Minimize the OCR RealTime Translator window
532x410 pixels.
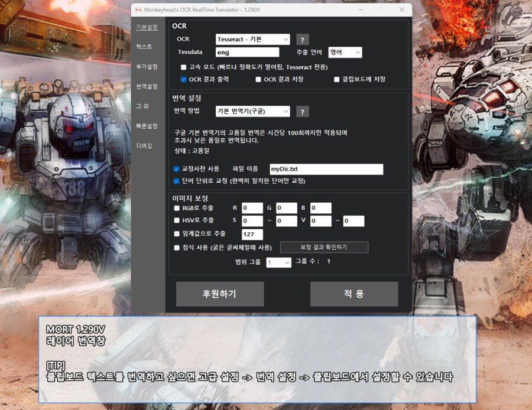(x=361, y=9)
